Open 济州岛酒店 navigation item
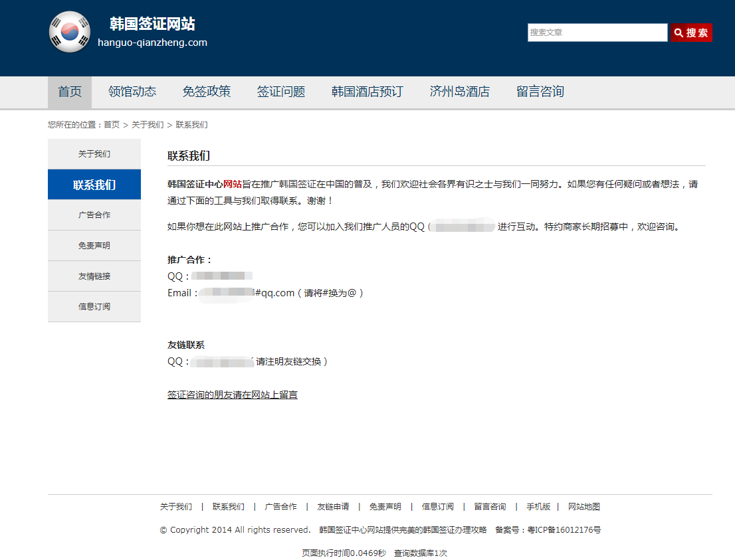735x560 pixels. 459,92
